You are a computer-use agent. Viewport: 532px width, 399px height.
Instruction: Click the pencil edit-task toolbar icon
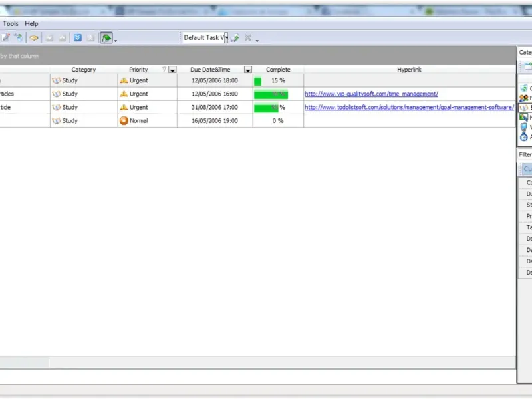tap(6, 37)
